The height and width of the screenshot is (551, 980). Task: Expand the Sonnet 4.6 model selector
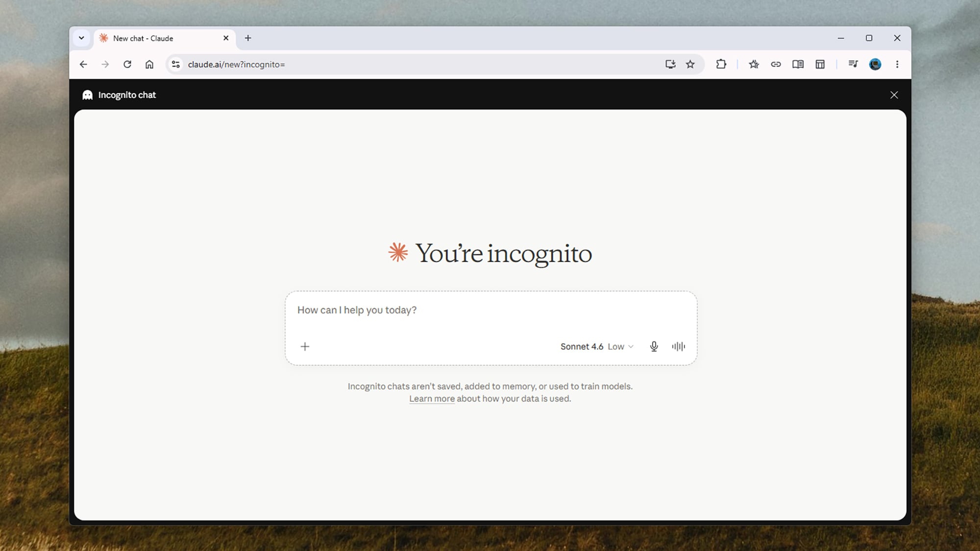click(x=597, y=346)
